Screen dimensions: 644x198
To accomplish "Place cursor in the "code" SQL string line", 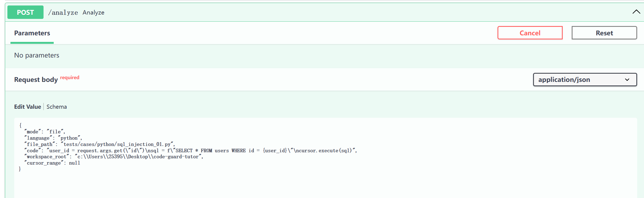I will click(191, 151).
